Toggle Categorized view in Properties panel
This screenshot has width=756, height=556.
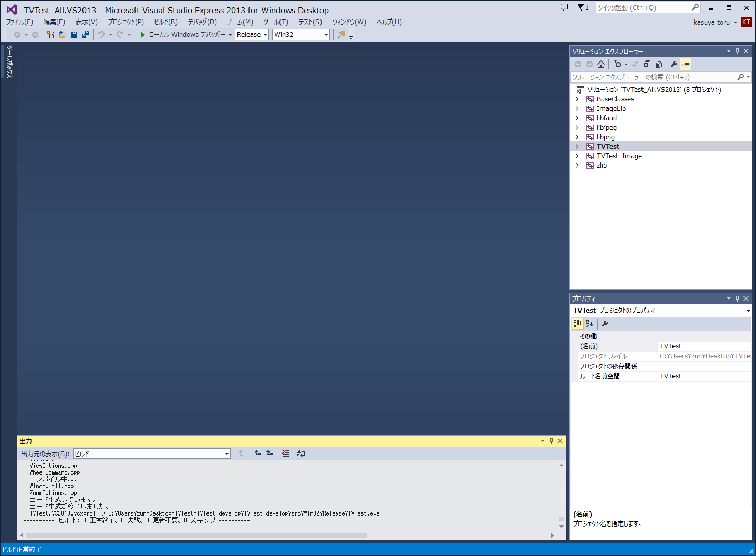(577, 324)
